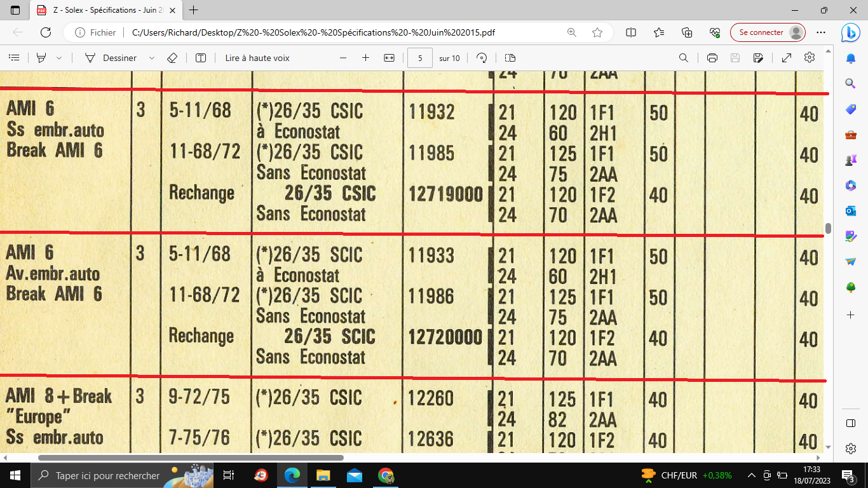Print the PDF using printer icon

pos(712,58)
